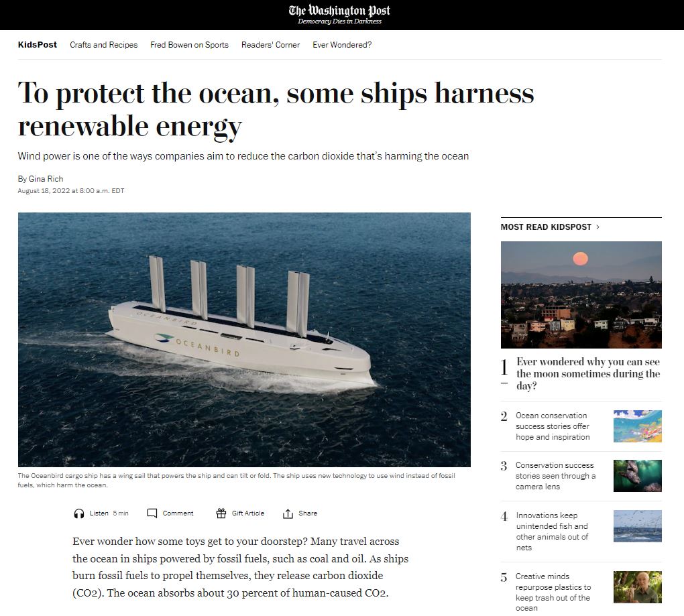Click the Oceanbird cargo ship photo

(x=244, y=340)
